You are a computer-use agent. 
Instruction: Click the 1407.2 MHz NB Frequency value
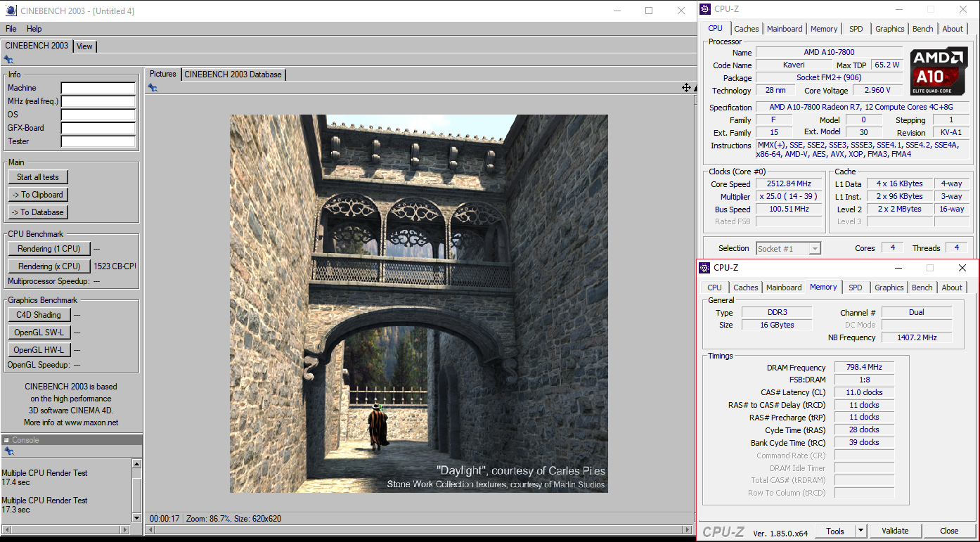tap(917, 337)
